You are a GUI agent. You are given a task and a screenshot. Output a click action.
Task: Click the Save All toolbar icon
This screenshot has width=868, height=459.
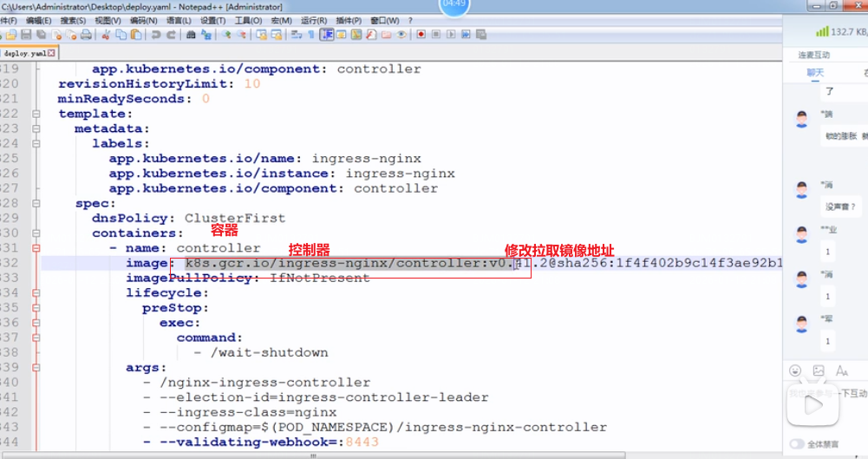[x=41, y=35]
